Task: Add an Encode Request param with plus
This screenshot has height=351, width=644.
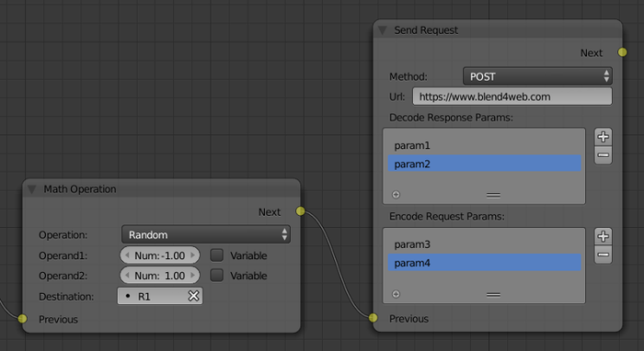Action: (x=603, y=236)
